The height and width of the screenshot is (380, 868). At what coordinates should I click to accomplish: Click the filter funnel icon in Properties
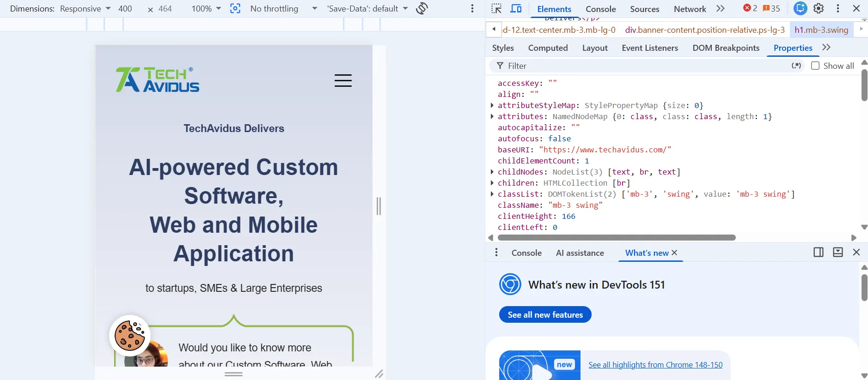click(x=500, y=66)
